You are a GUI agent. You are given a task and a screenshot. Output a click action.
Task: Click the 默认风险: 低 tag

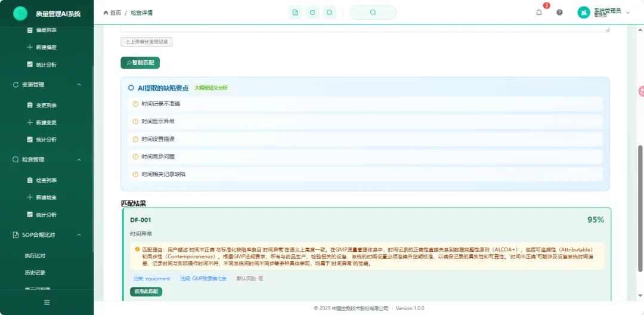(x=249, y=279)
